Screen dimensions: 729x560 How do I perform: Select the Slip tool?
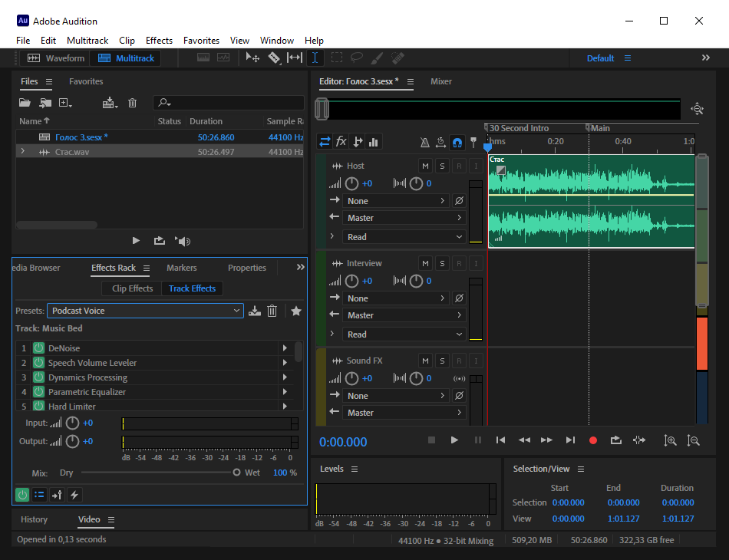(295, 58)
